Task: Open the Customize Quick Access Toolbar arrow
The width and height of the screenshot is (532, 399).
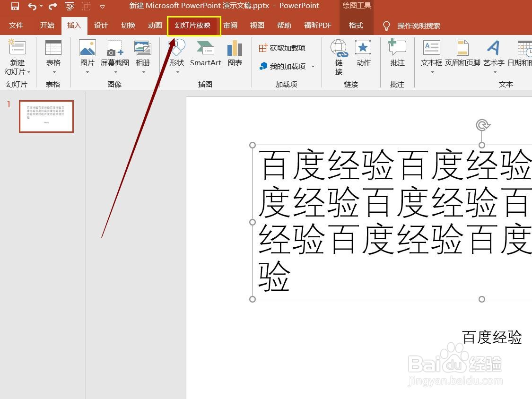Action: (102, 7)
